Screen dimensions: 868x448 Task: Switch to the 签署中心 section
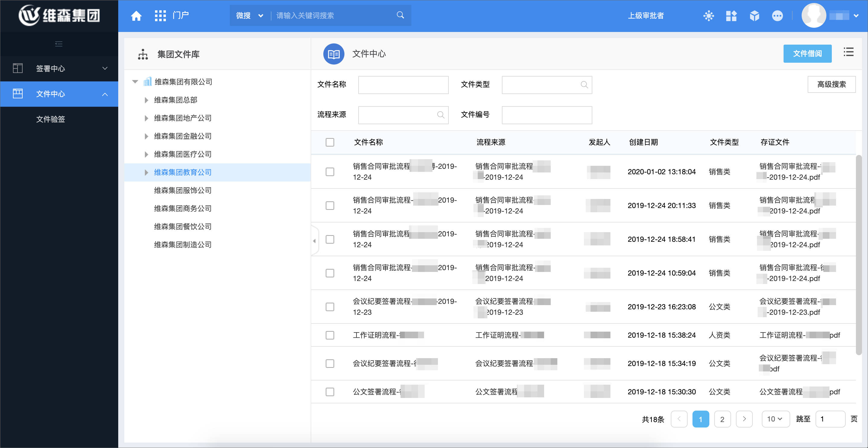pos(51,68)
